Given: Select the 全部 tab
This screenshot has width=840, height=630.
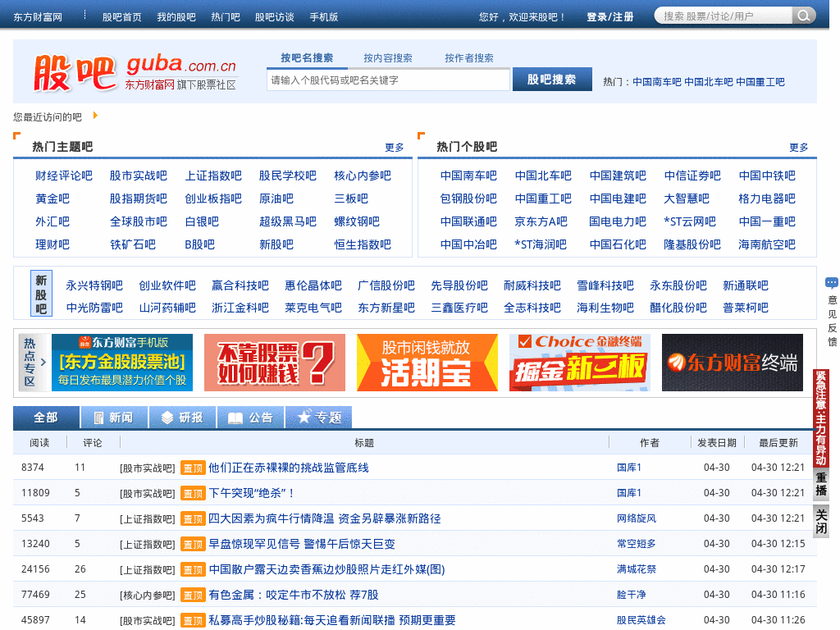Looking at the screenshot, I should 46,418.
